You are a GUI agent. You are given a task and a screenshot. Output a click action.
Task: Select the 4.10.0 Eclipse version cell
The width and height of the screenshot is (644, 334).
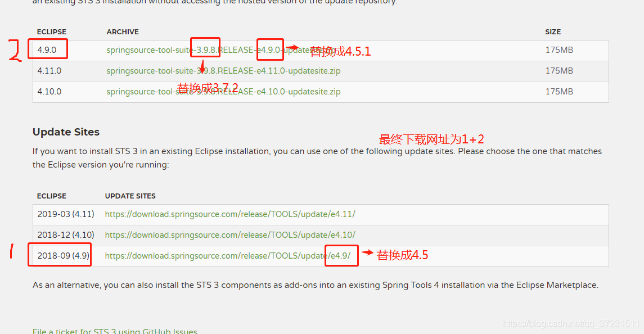(x=49, y=92)
